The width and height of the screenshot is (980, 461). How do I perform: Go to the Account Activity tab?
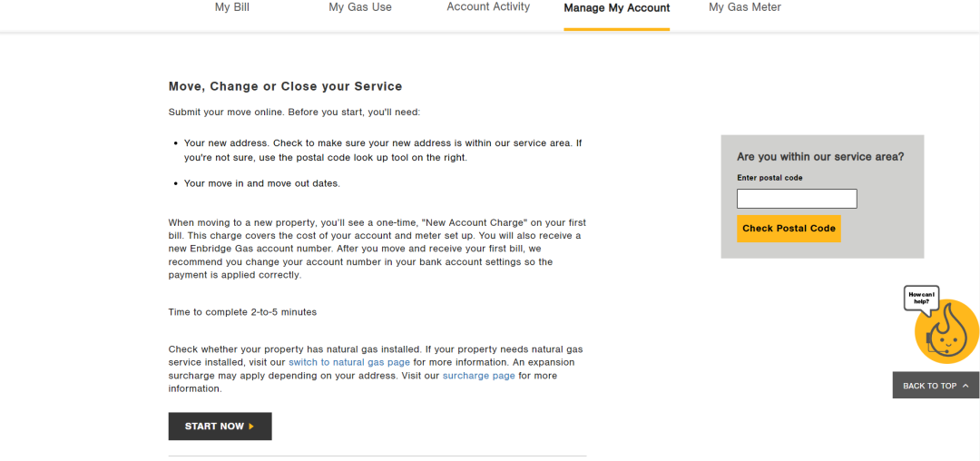click(488, 7)
